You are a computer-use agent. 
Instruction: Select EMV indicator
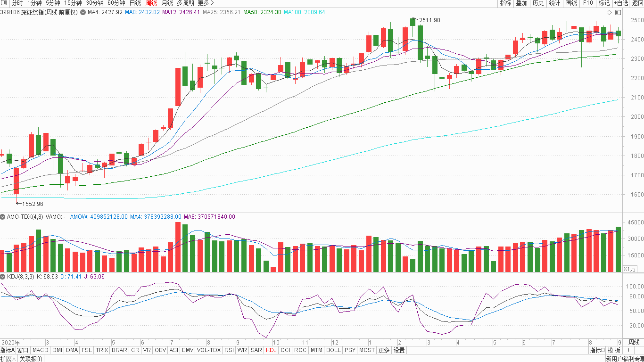[188, 350]
